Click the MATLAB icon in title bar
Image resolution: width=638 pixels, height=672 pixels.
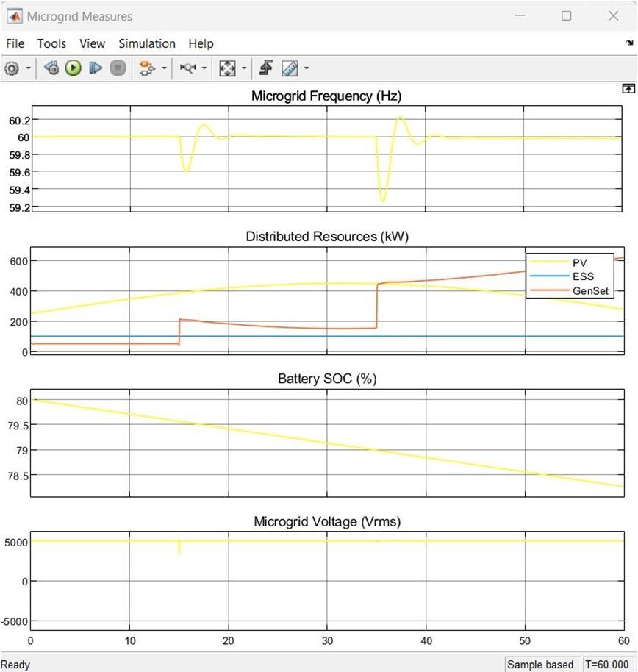[15, 16]
